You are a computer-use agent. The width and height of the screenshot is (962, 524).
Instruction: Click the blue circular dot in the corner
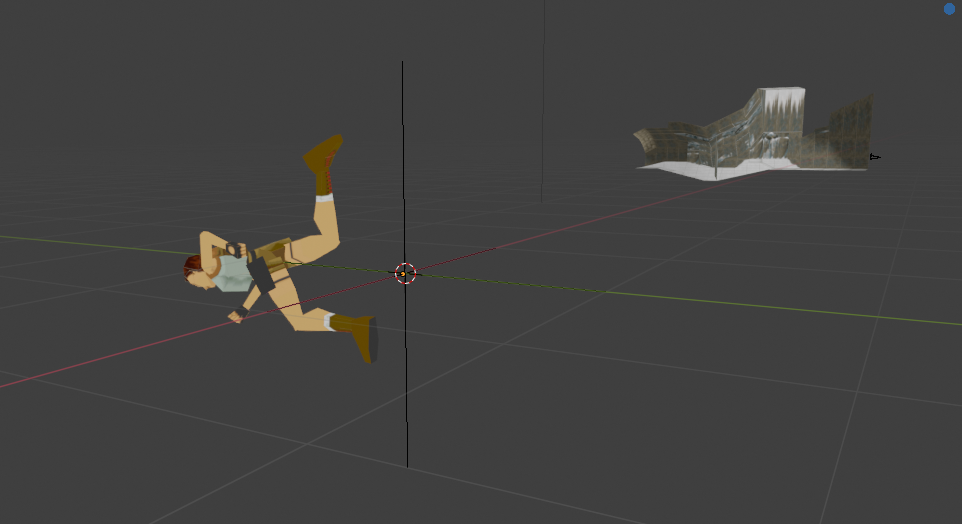[949, 9]
